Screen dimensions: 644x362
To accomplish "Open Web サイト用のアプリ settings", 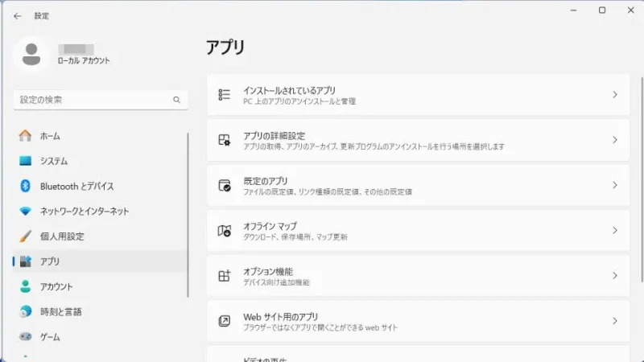I will click(x=418, y=321).
